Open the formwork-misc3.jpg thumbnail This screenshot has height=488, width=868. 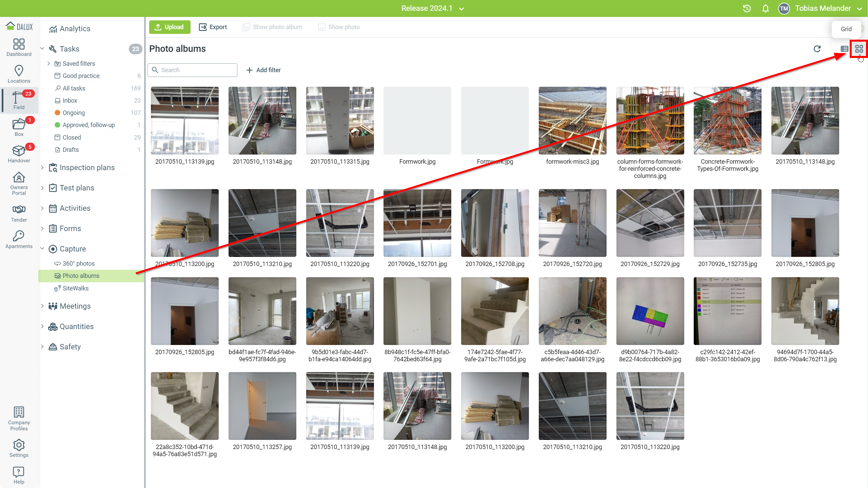[572, 121]
